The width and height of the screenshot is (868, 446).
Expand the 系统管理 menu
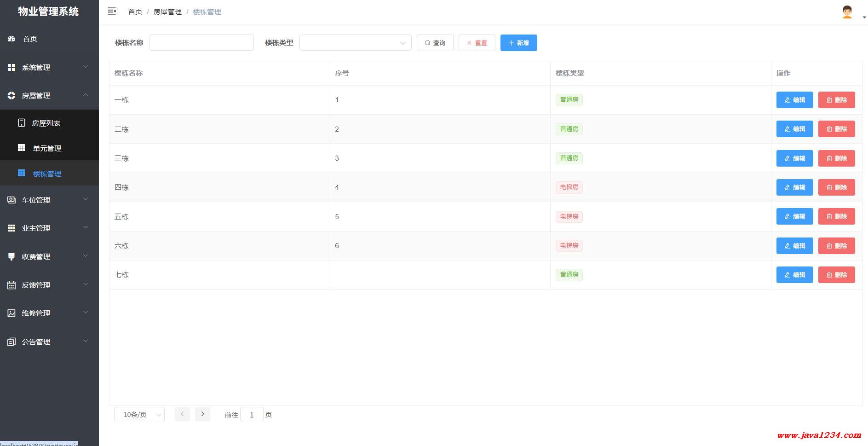(x=49, y=67)
